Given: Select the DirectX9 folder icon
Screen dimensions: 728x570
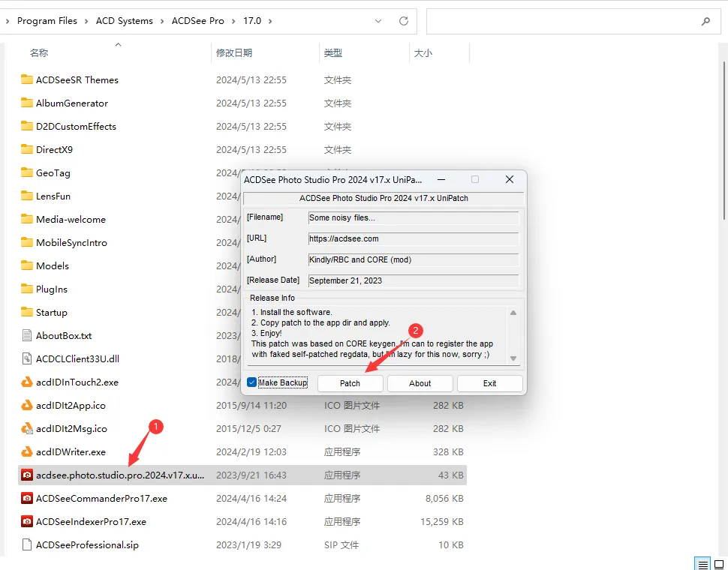Looking at the screenshot, I should click(27, 149).
